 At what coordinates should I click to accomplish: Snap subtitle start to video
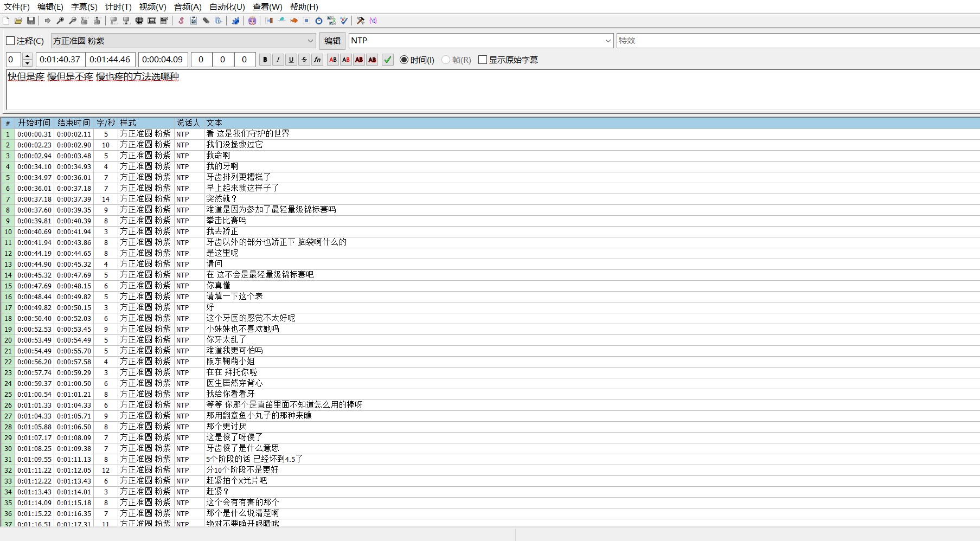point(114,21)
